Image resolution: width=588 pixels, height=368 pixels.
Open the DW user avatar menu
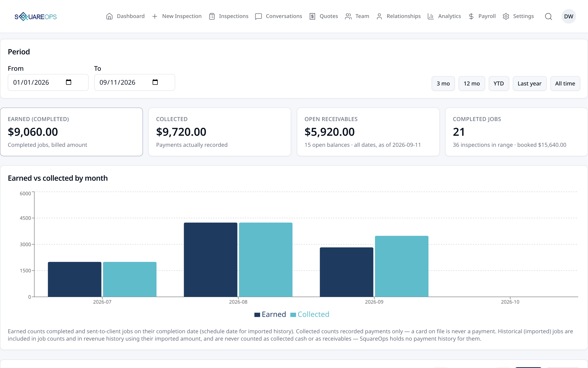click(x=569, y=16)
